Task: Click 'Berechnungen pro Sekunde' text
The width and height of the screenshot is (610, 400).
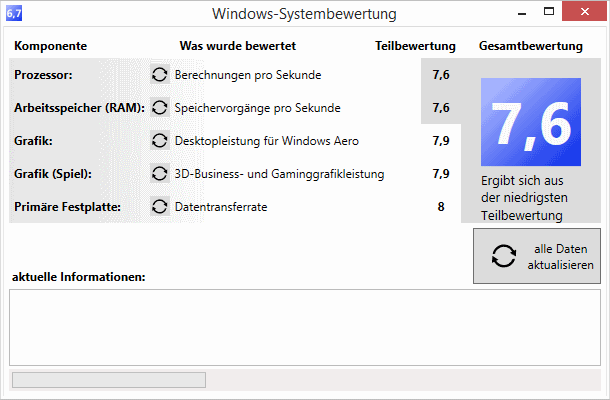Action: tap(248, 75)
